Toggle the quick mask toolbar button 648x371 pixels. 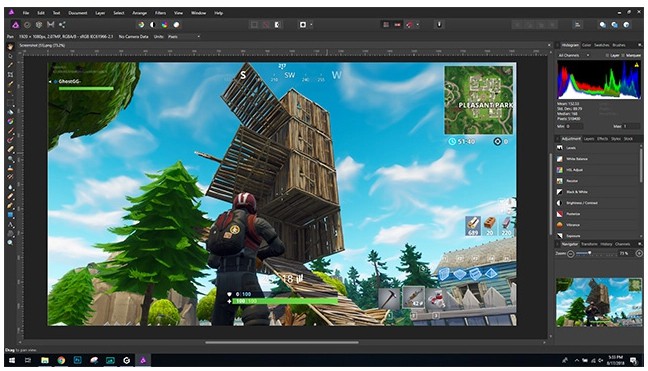278,25
